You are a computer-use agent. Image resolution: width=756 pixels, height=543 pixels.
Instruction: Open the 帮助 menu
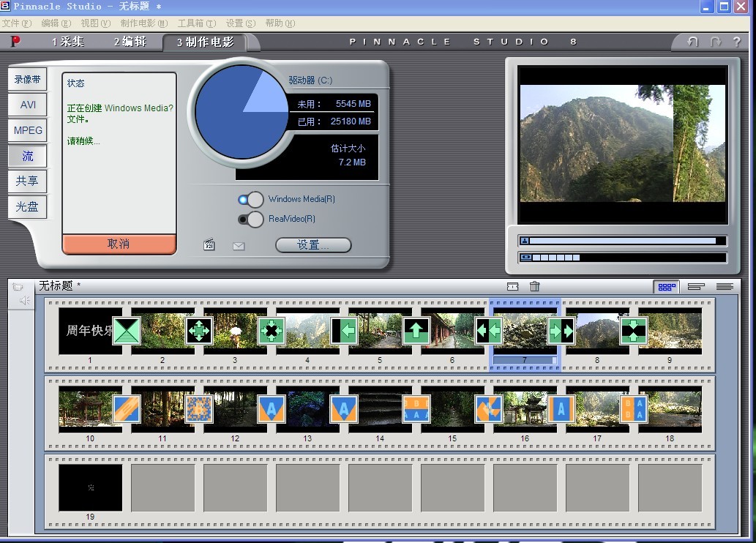point(280,23)
